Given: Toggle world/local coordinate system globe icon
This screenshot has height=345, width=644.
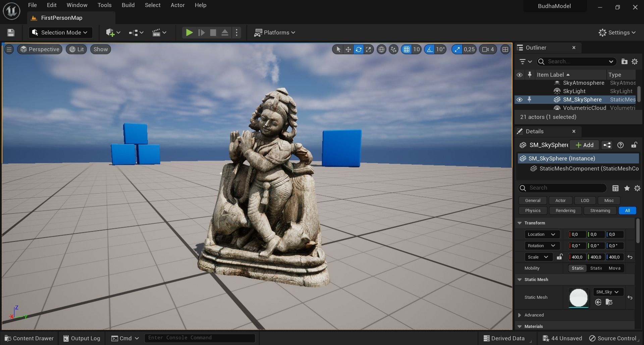Looking at the screenshot, I should click(381, 50).
